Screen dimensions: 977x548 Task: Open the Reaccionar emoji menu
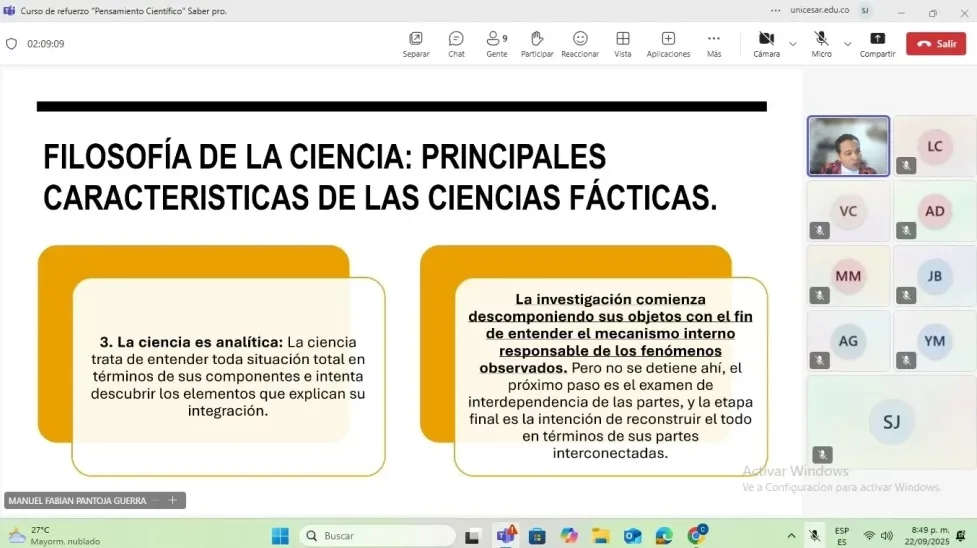(579, 44)
